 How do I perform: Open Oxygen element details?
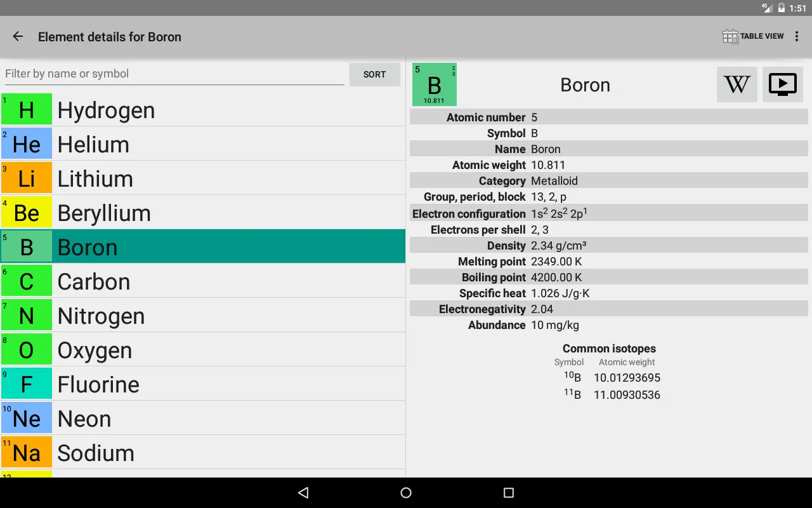pyautogui.click(x=228, y=350)
